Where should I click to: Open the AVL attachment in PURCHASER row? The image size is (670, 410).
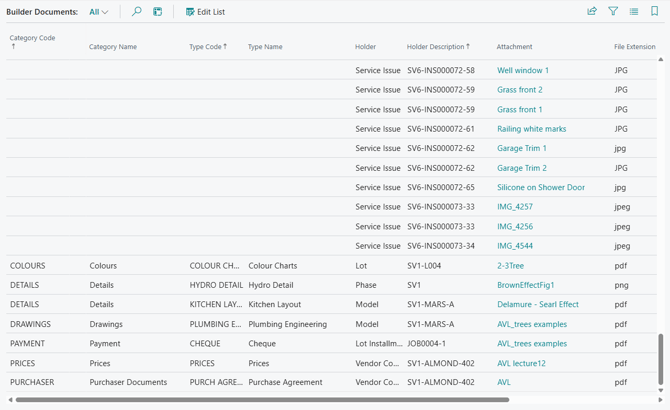click(x=504, y=382)
